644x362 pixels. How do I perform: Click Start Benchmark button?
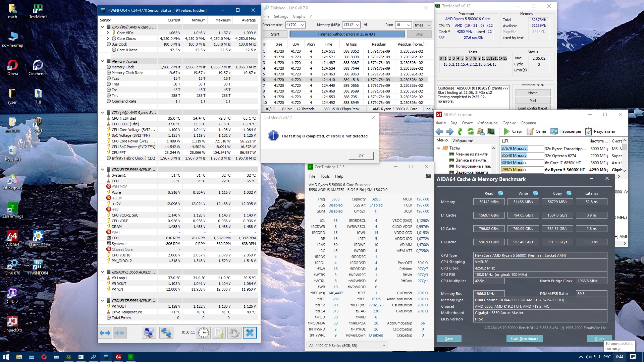click(524, 339)
